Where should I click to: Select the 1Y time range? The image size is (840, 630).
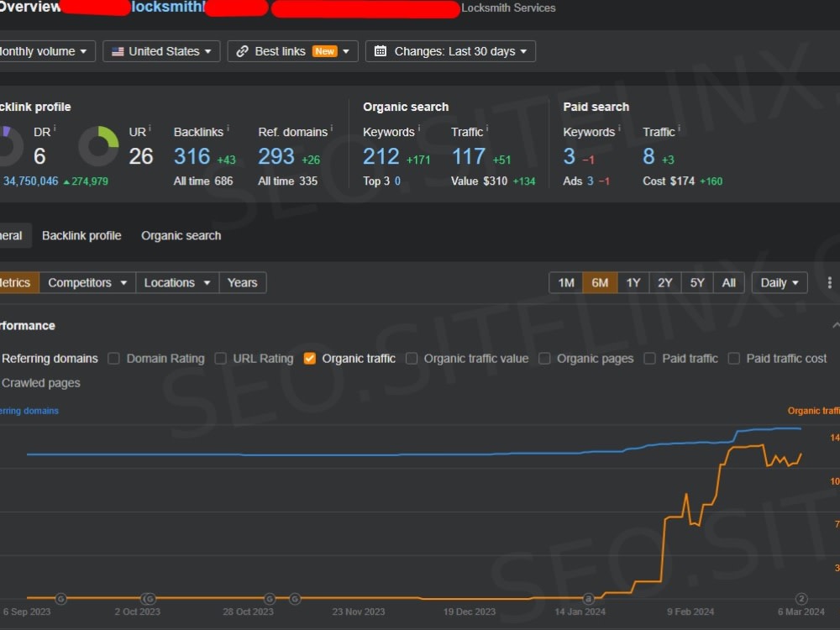(x=633, y=282)
